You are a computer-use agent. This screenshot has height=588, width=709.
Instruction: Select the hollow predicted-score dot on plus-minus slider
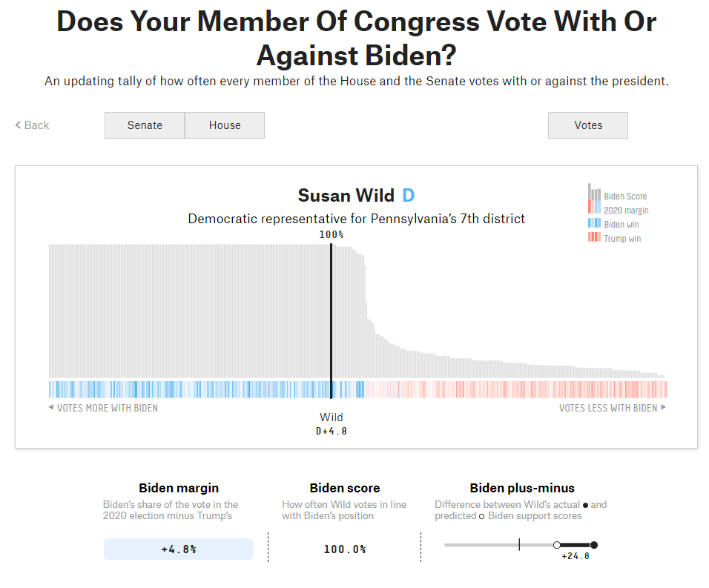557,545
